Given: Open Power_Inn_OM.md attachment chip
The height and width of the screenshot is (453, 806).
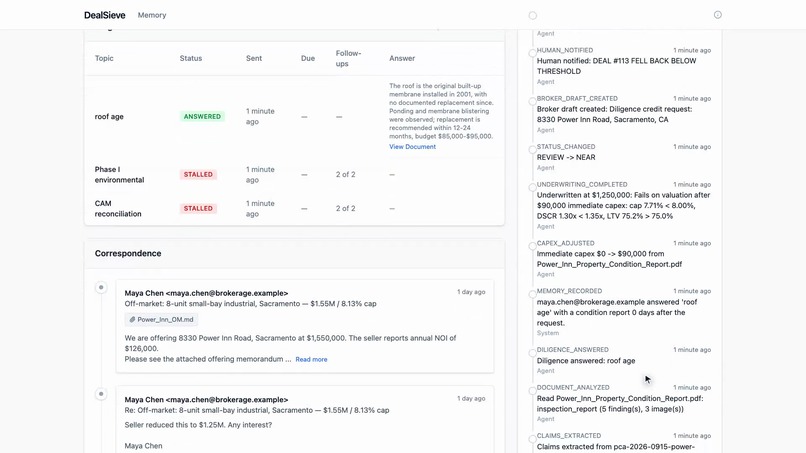Looking at the screenshot, I should [x=161, y=319].
